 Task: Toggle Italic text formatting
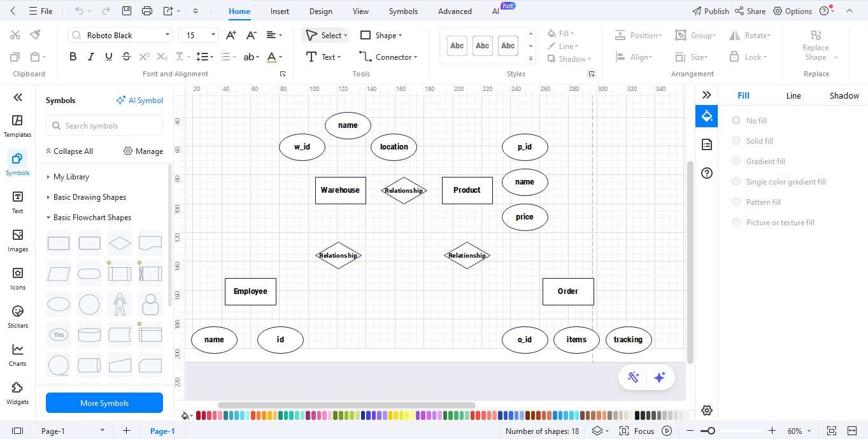(x=90, y=57)
